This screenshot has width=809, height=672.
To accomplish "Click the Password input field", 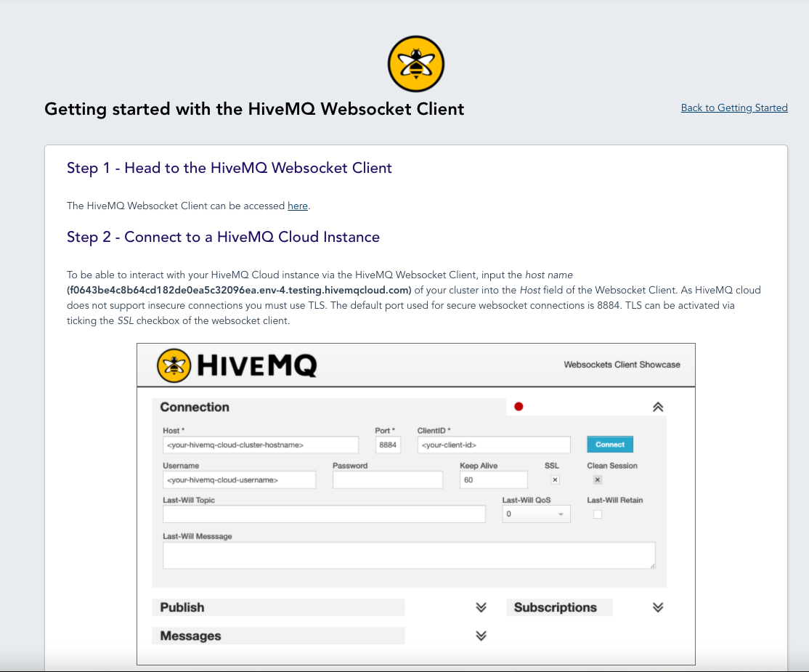I will click(x=388, y=480).
